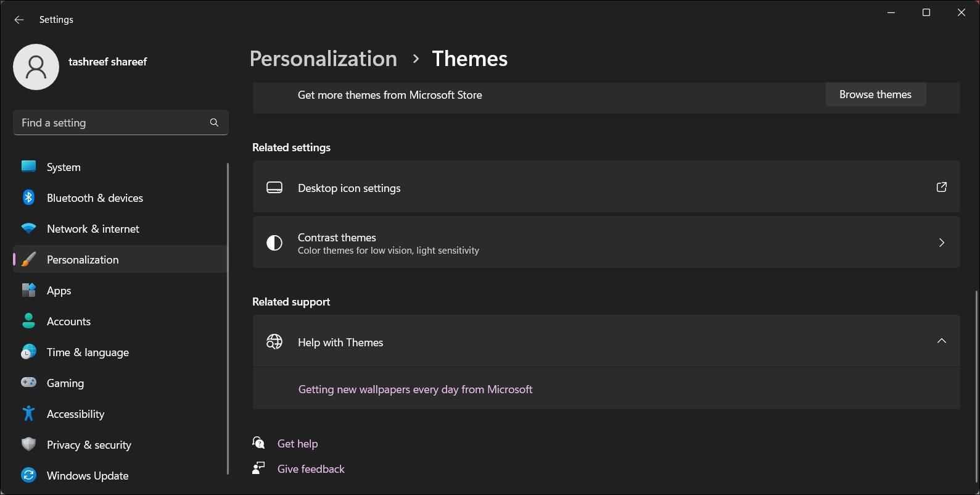Click the Get help link
Image resolution: width=980 pixels, height=495 pixels.
pos(297,444)
